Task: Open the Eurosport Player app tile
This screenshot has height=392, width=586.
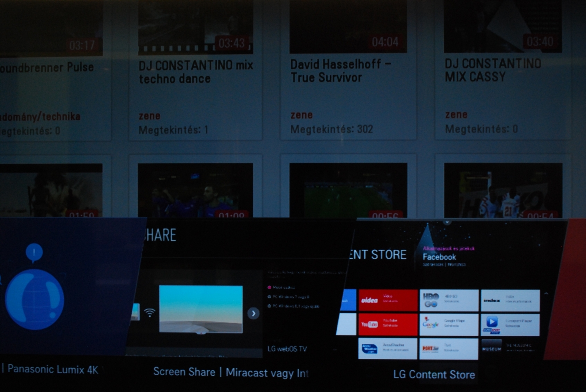Action: 510,324
